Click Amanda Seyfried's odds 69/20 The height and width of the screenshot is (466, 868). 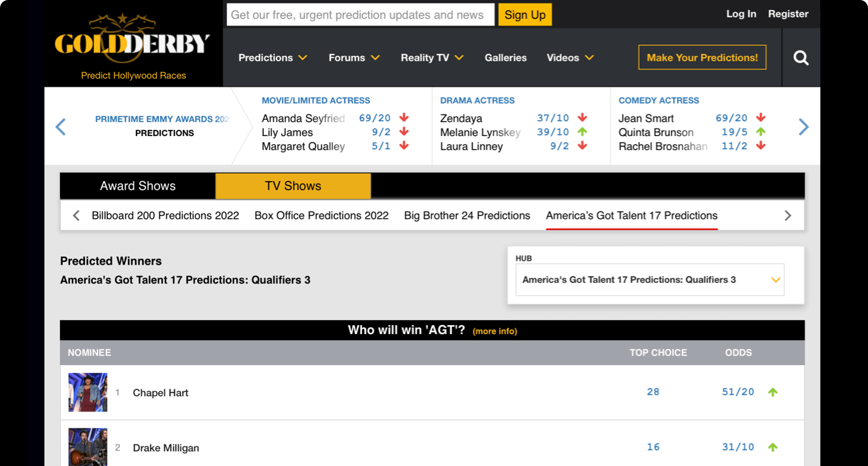[375, 118]
